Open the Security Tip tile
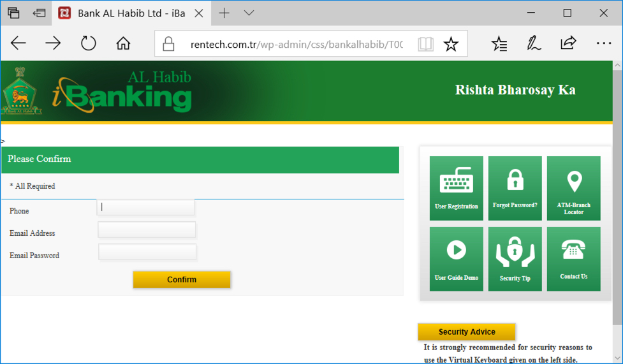This screenshot has height=364, width=623. point(515,259)
